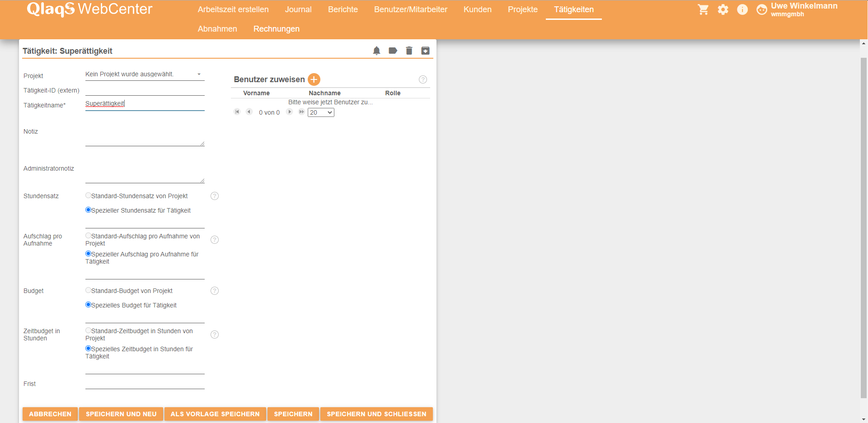Focus the special Budget value field
The height and width of the screenshot is (423, 868).
(145, 317)
